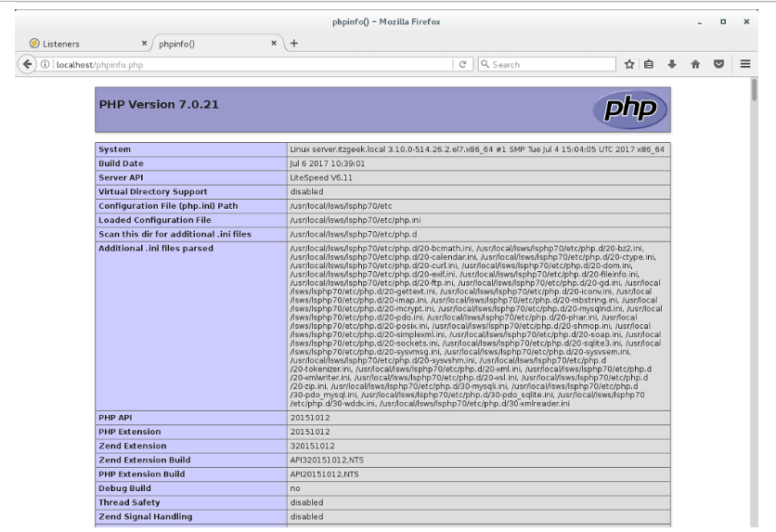Image resolution: width=776 pixels, height=532 pixels.
Task: Click the 'Zend Signal Handling' label
Action: tap(146, 516)
